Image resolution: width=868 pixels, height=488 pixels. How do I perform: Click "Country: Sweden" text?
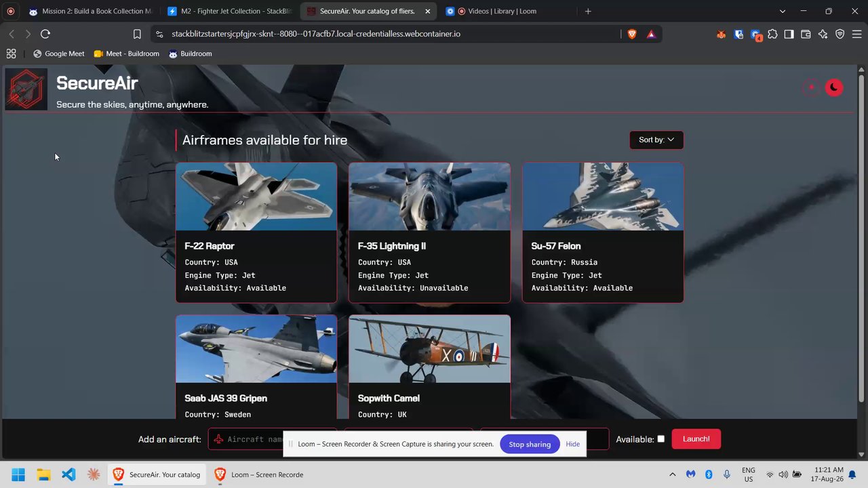(x=218, y=415)
